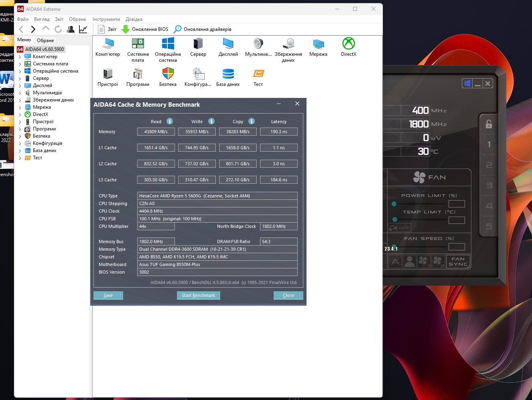Screen dimensions: 532x400
Task: Expand the Системна плата tree node
Action: tap(20, 64)
